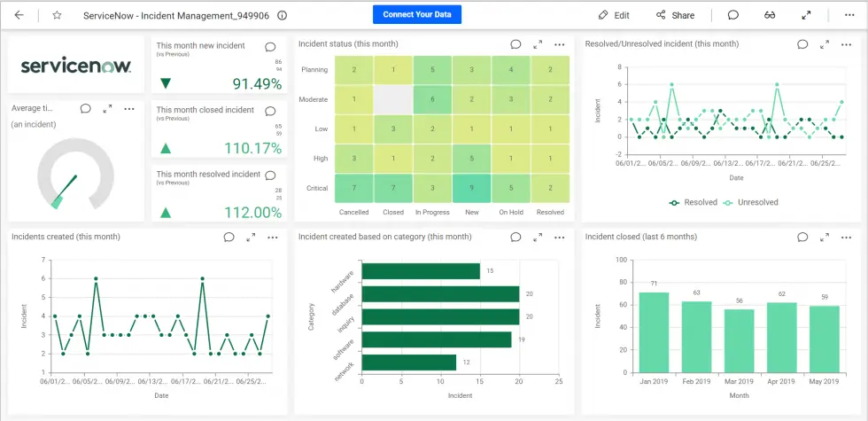Screen dimensions: 868x421
Task: Open the dashboard comments icon in header
Action: pos(733,15)
